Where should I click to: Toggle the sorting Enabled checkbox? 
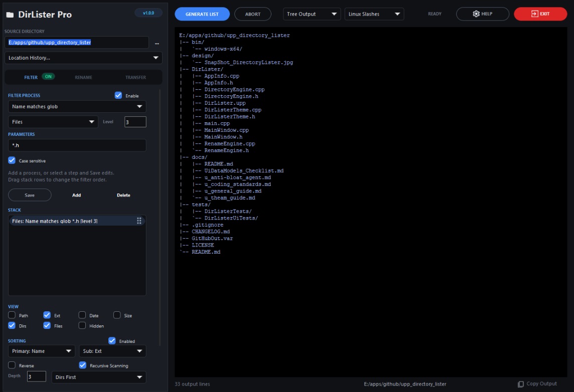point(112,341)
